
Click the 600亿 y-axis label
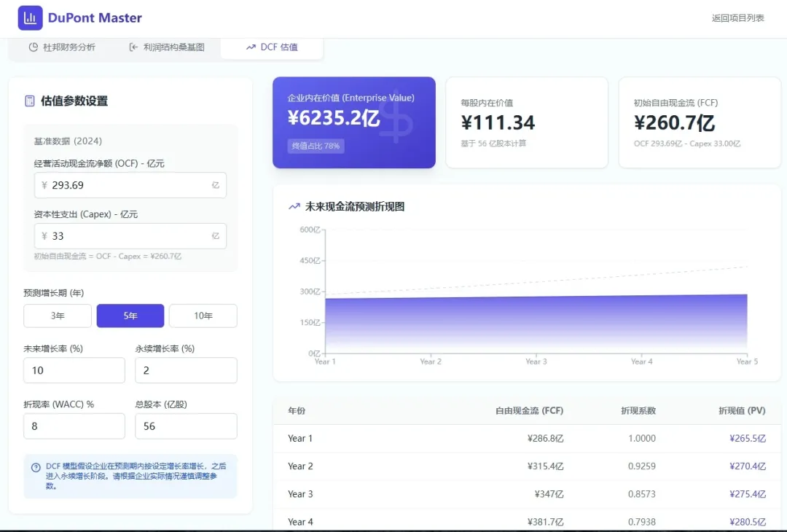pyautogui.click(x=310, y=230)
